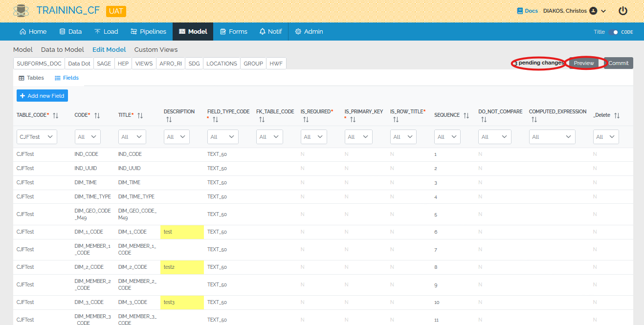Sort by CODE column arrows

(97, 115)
